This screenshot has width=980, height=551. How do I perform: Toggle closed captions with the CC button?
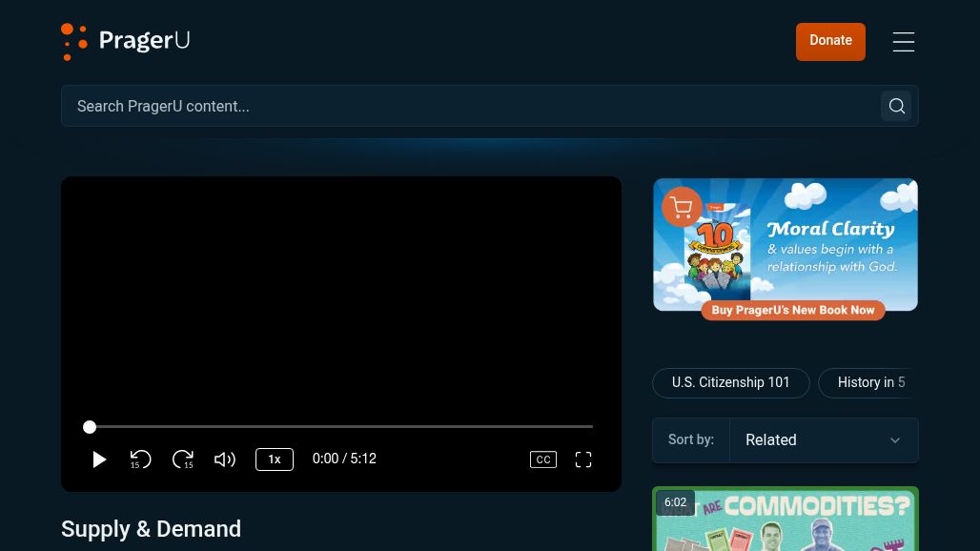(x=543, y=459)
